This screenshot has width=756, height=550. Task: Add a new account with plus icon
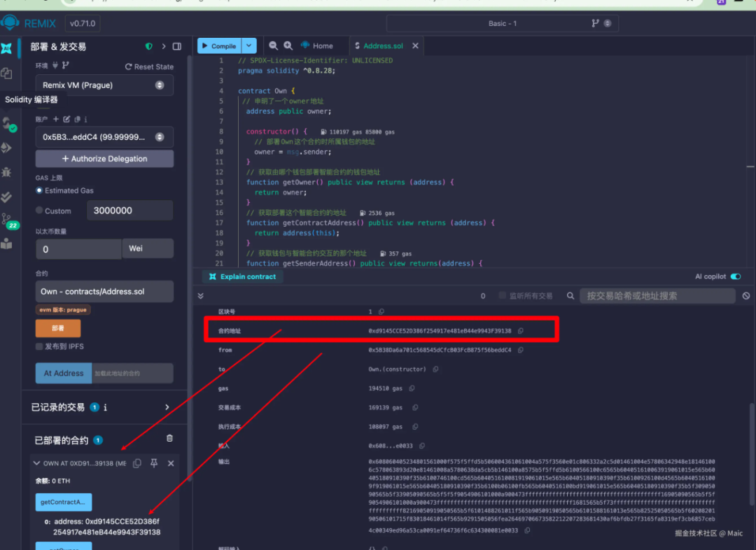[x=56, y=118]
